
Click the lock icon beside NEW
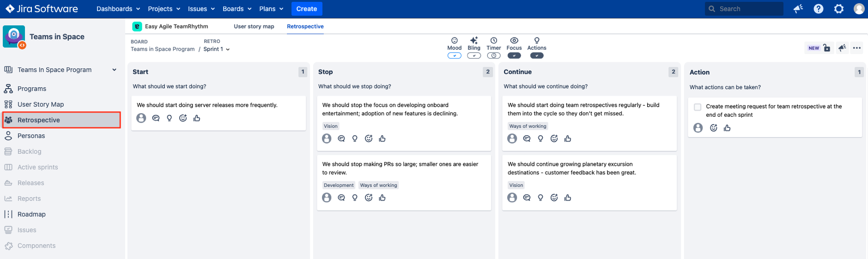[827, 48]
